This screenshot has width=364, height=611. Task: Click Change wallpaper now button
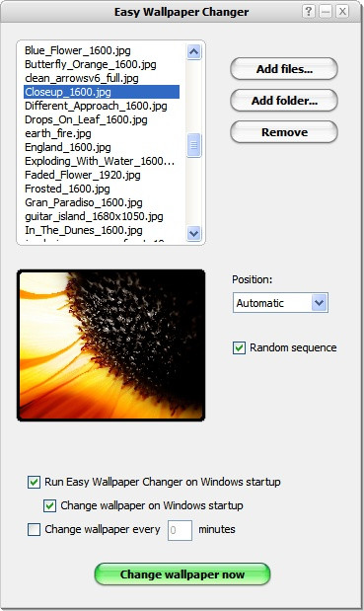(182, 573)
